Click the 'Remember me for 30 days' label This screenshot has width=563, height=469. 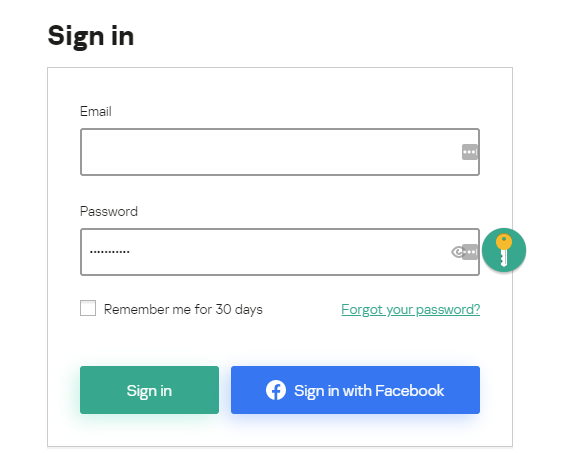click(x=183, y=309)
